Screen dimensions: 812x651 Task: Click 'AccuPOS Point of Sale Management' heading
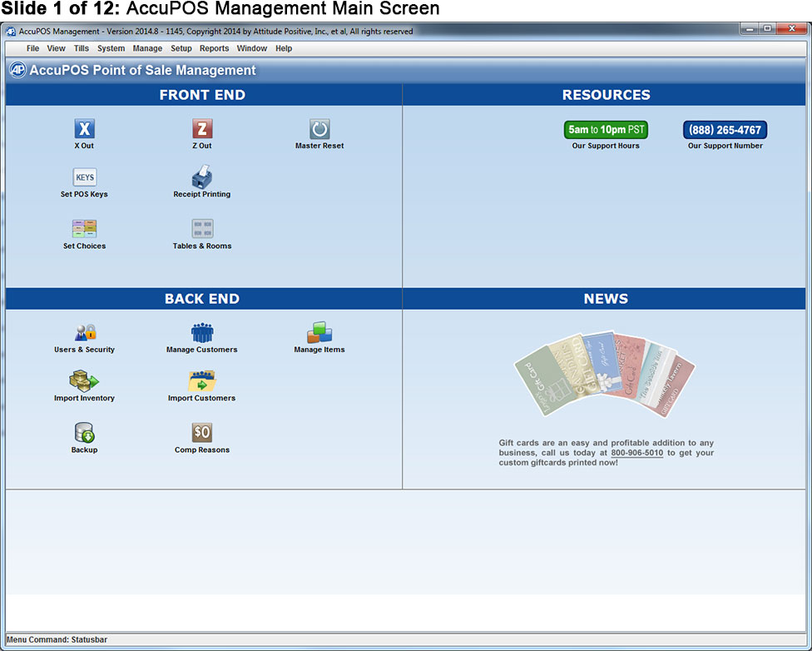tap(142, 70)
